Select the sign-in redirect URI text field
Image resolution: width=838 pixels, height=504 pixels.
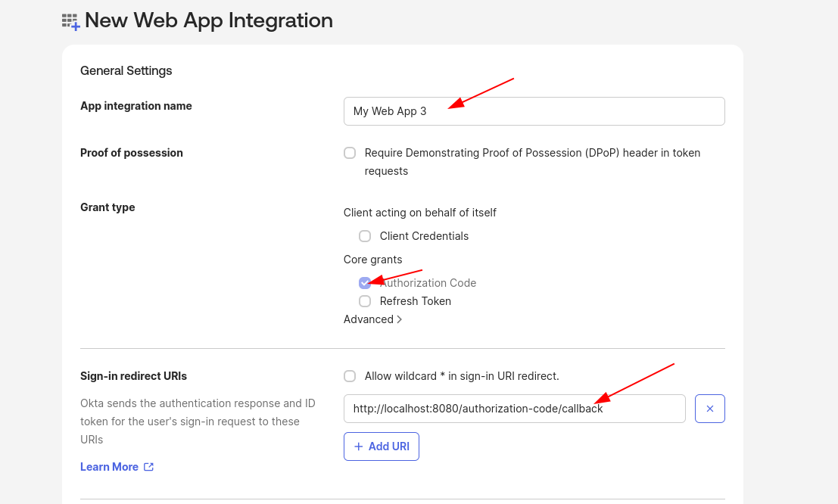coord(515,408)
